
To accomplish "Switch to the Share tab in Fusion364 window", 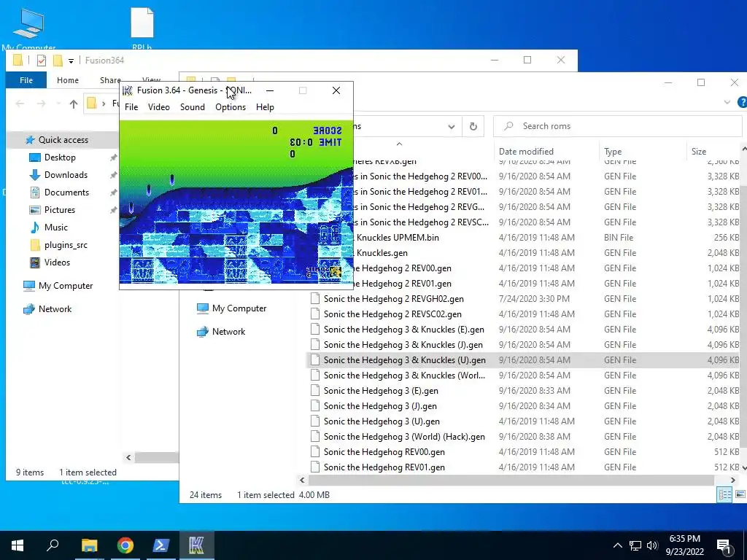I will (110, 80).
